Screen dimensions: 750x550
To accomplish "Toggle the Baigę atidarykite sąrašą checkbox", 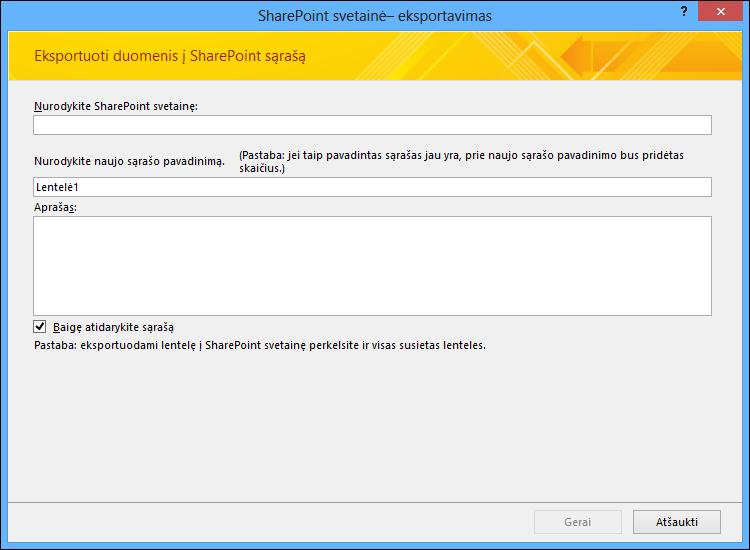I will click(40, 327).
